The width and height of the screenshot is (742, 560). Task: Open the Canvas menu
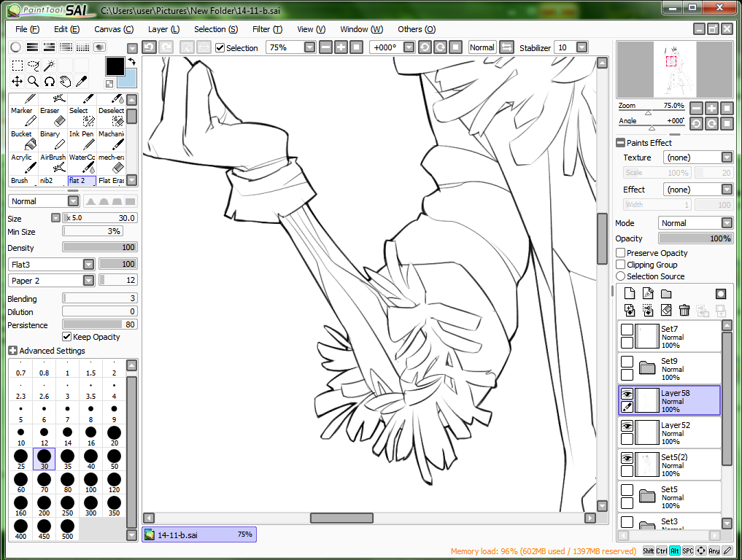point(113,29)
